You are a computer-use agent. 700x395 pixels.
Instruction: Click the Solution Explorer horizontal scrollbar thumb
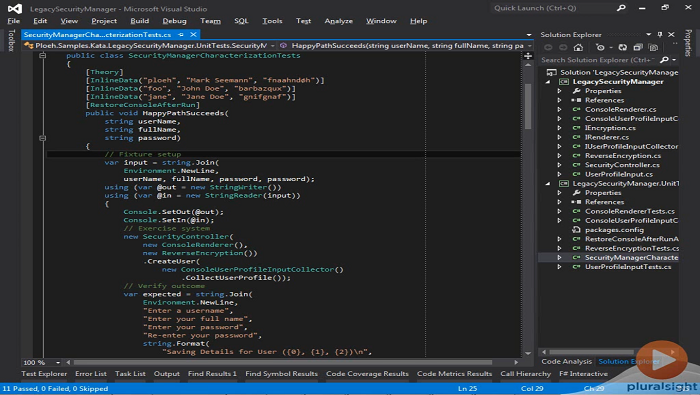[x=591, y=352]
